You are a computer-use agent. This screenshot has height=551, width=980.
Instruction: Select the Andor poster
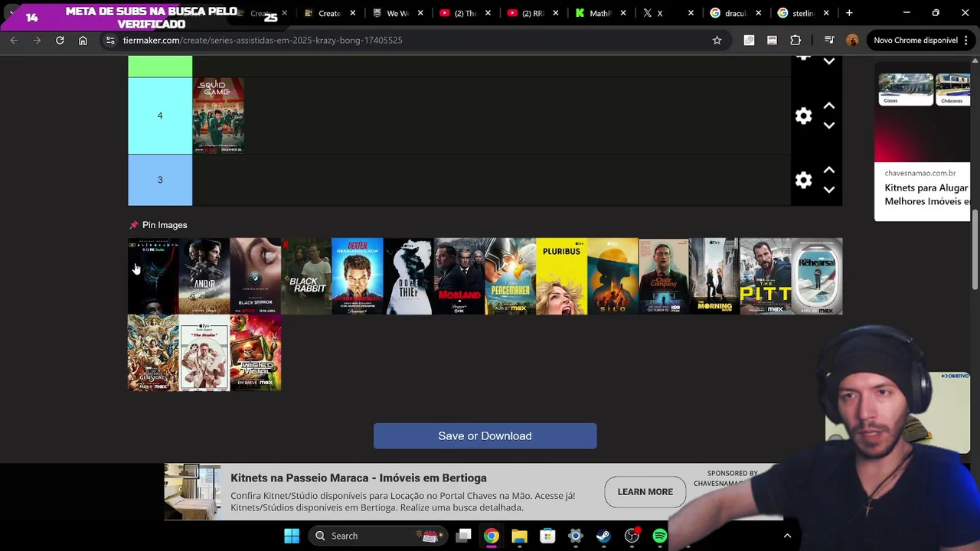[204, 276]
